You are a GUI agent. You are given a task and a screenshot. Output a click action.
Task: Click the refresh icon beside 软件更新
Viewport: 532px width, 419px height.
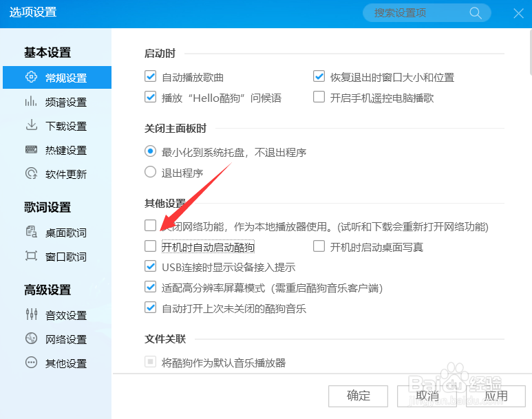[31, 173]
